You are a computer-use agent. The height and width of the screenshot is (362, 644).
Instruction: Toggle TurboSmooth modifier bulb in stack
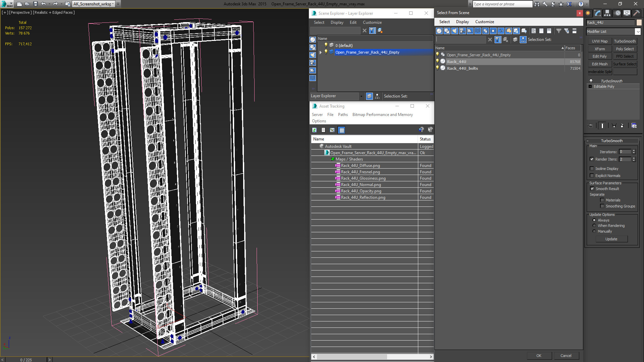click(591, 81)
